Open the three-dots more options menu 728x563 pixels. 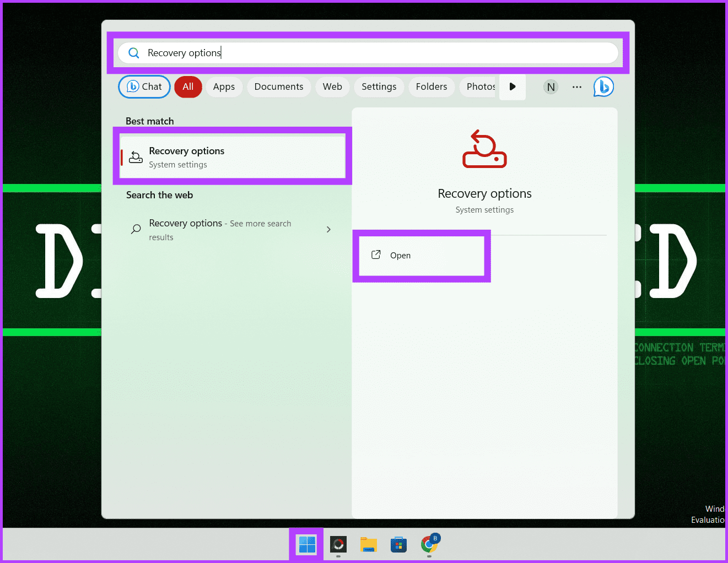pos(577,87)
